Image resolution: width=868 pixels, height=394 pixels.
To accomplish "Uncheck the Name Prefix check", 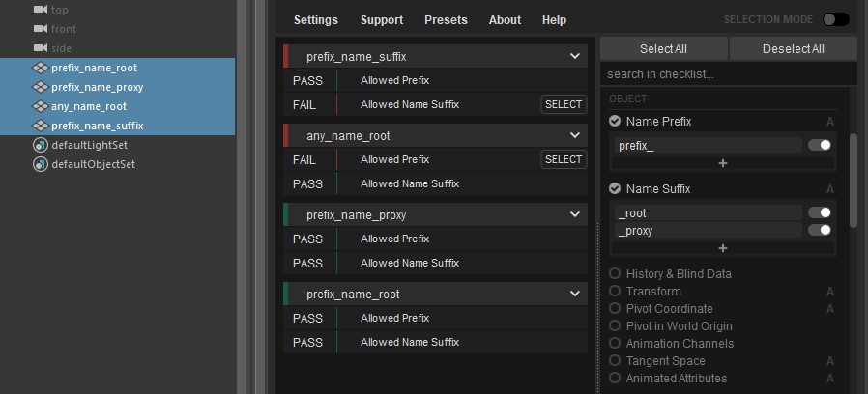I will coord(615,121).
